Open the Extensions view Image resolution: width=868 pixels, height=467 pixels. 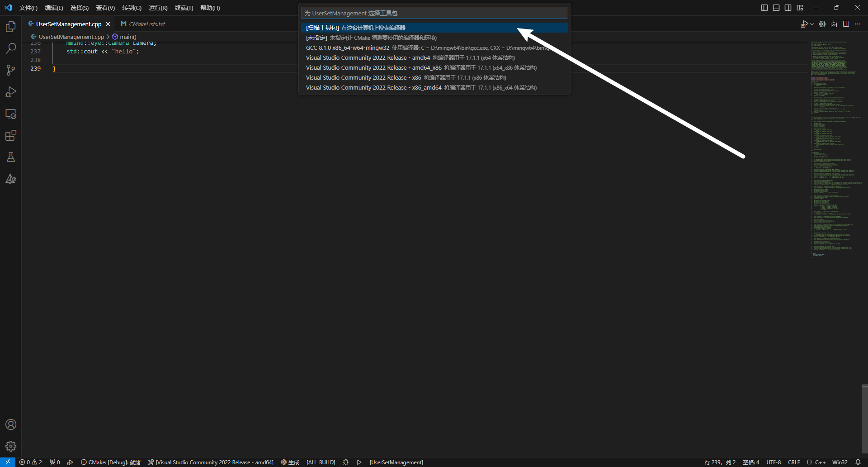tap(11, 135)
